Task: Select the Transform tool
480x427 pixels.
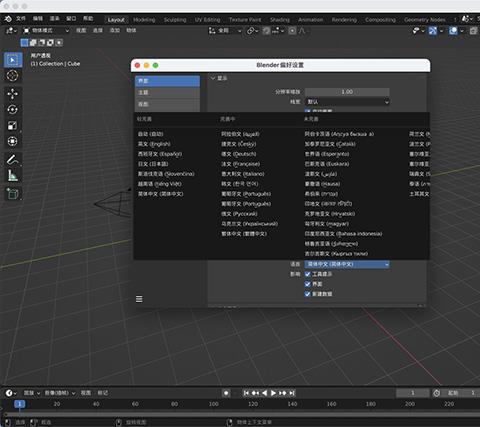Action: coord(13,141)
